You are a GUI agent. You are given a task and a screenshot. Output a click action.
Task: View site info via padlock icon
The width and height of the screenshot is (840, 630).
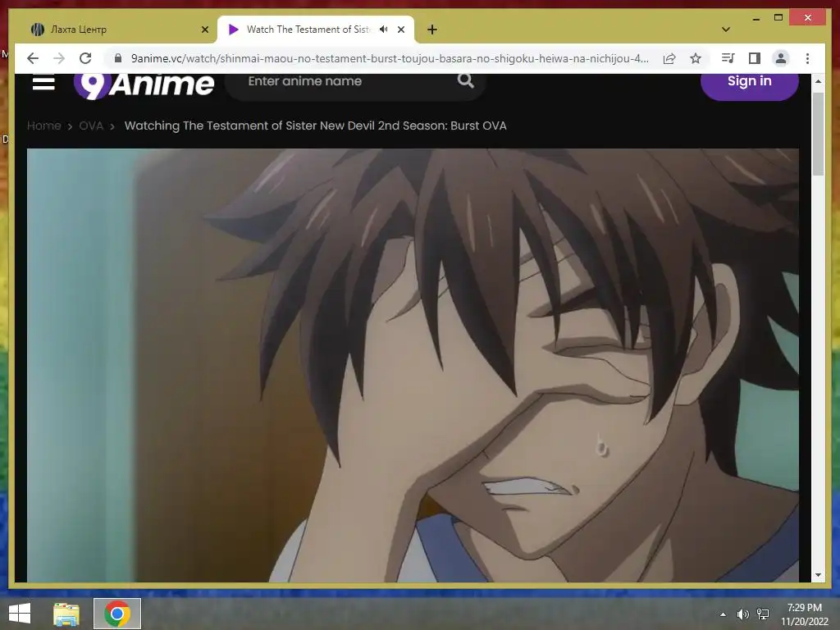coord(118,58)
